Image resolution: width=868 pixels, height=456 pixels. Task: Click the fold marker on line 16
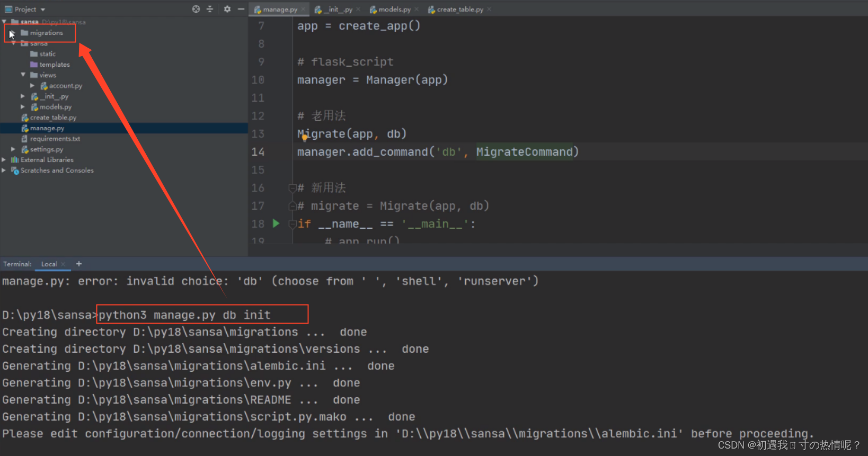click(292, 188)
